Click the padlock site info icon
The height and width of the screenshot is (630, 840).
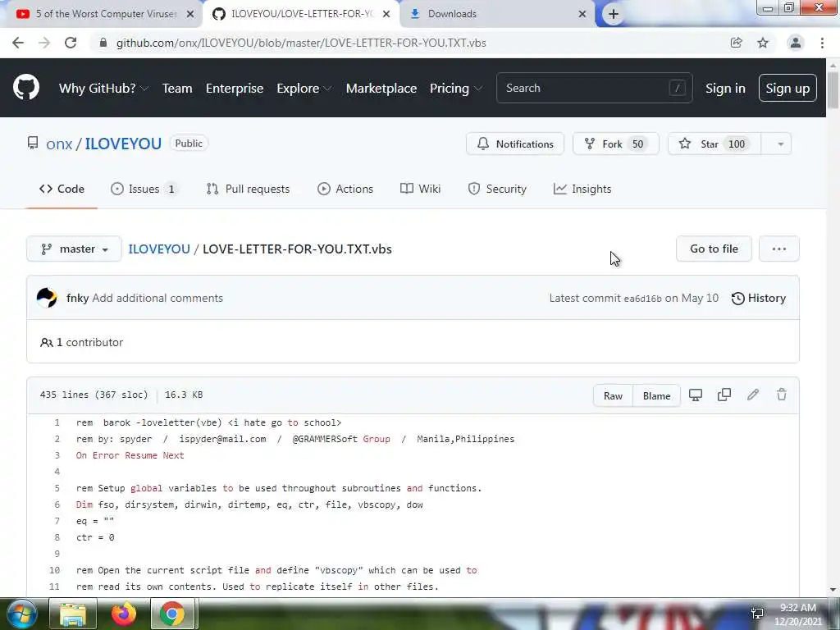pyautogui.click(x=103, y=43)
